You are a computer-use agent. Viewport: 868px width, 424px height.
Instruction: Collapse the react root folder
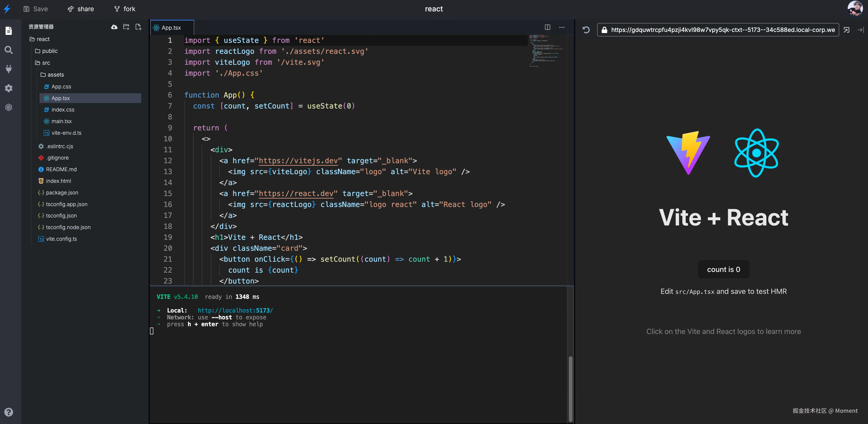(39, 39)
